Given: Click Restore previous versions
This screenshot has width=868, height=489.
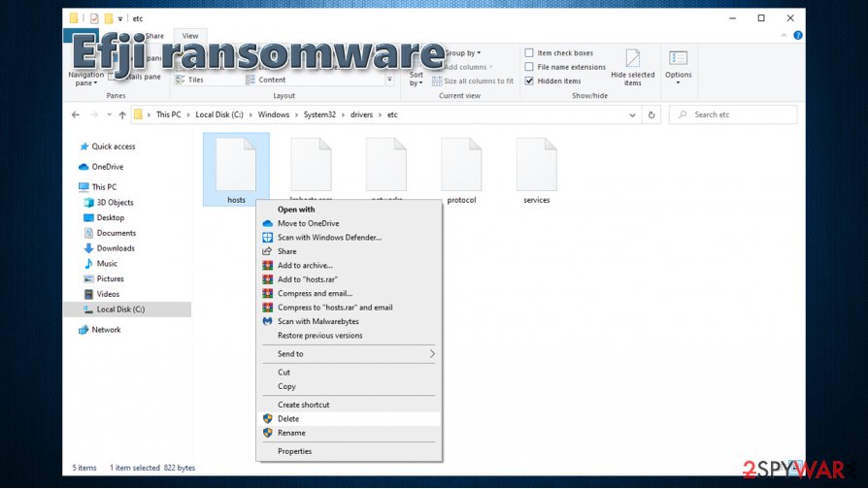Looking at the screenshot, I should (349, 336).
